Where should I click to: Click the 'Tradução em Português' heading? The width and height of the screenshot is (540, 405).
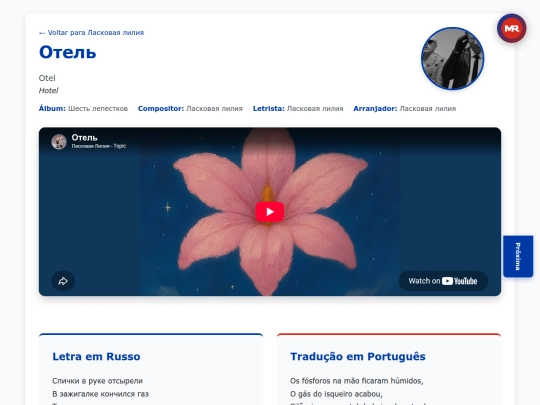pyautogui.click(x=358, y=356)
